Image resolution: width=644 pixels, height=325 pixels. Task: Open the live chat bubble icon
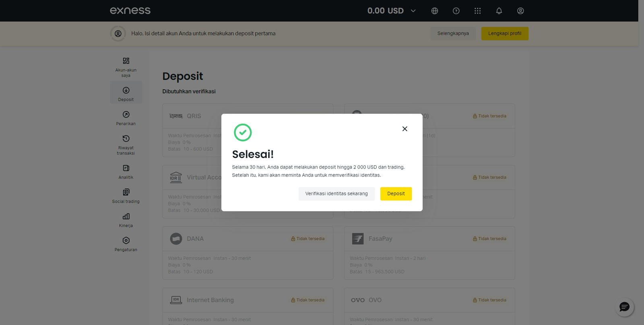pos(624,307)
